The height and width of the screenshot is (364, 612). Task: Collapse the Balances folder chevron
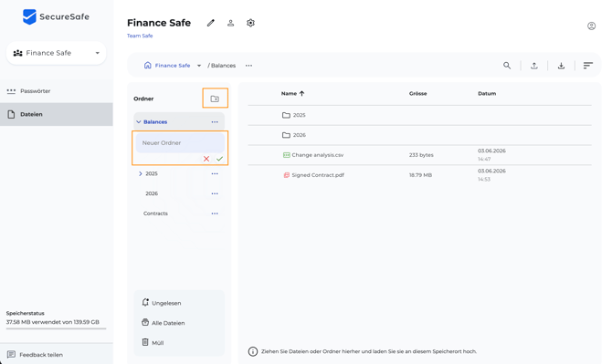(x=139, y=122)
